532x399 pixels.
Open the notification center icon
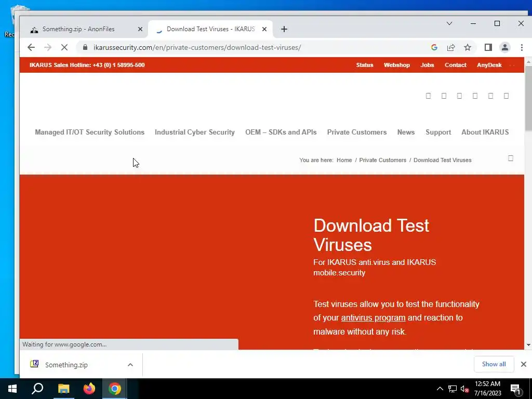pos(516,389)
